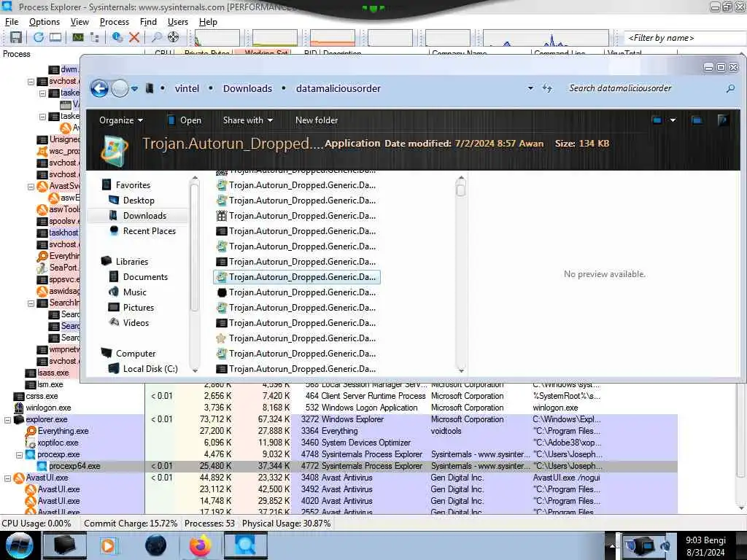The width and height of the screenshot is (747, 560).
Task: Select the procexp64.exe process row
Action: (x=338, y=467)
